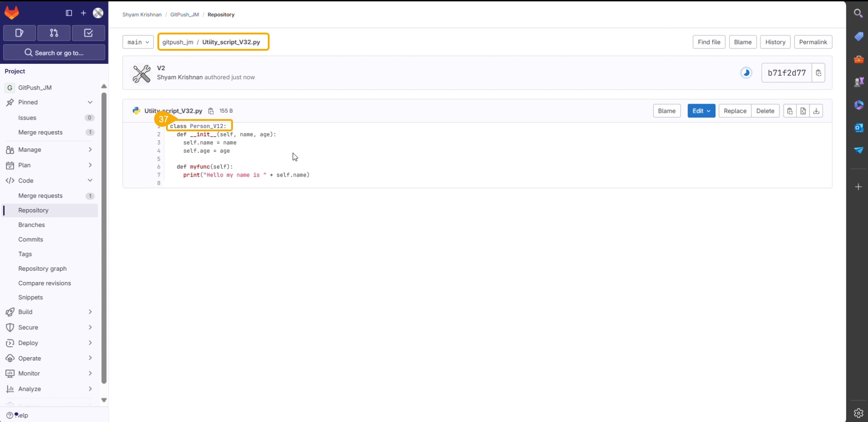Click the Blame button beside Edit

(x=667, y=111)
